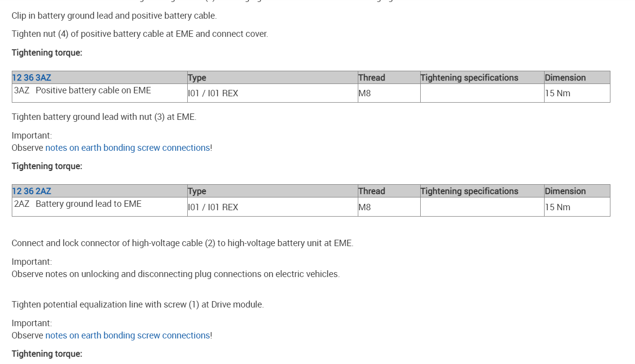Click Tightening specifications header in 3AZ table

(469, 78)
